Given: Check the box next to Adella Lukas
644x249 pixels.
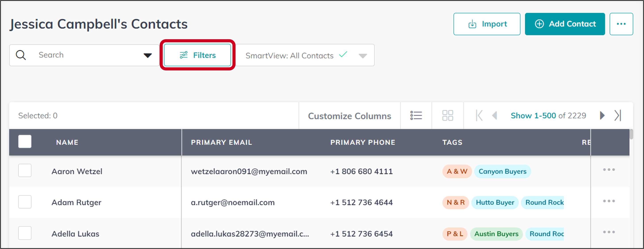Looking at the screenshot, I should pyautogui.click(x=25, y=233).
